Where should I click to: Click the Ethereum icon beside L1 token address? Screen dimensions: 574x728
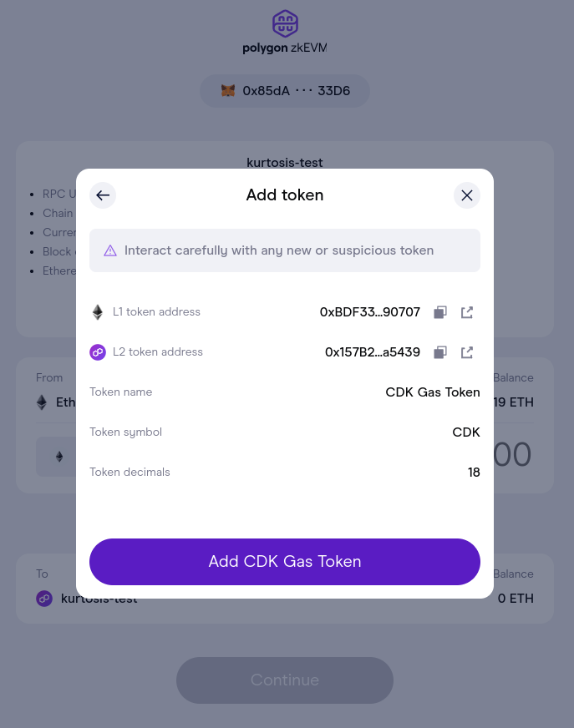98,312
